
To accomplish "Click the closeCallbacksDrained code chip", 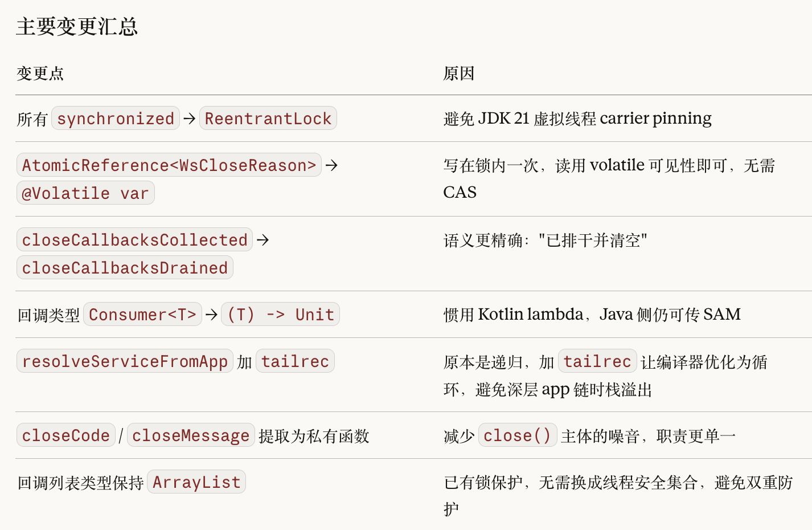I will point(125,268).
